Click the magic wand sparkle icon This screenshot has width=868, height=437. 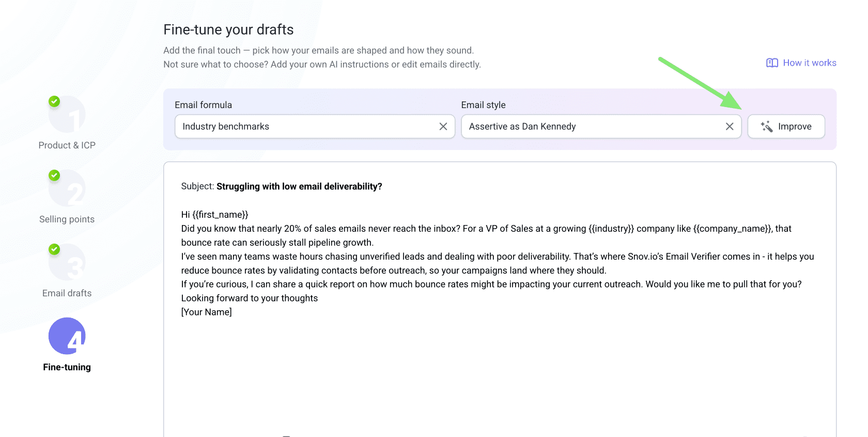tap(767, 127)
